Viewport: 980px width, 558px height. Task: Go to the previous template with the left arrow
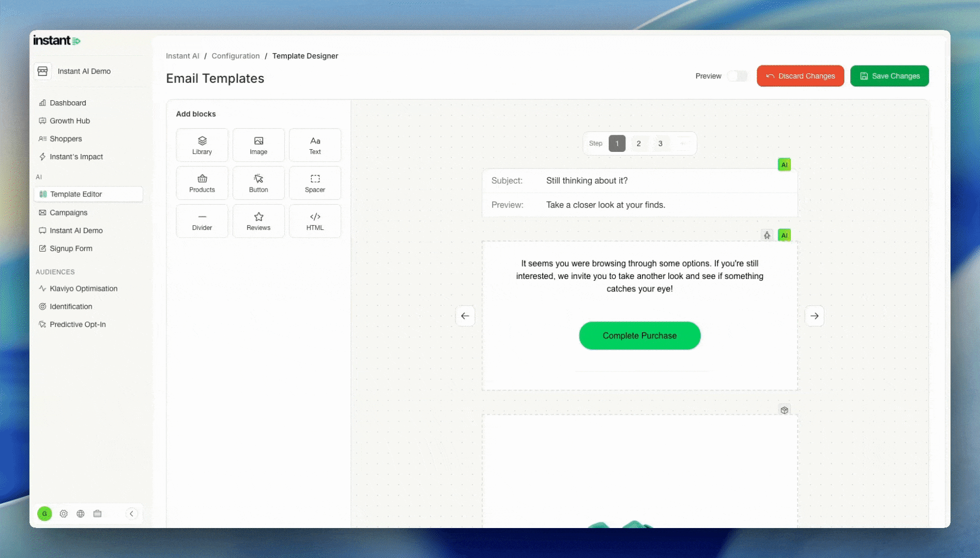[x=465, y=316]
